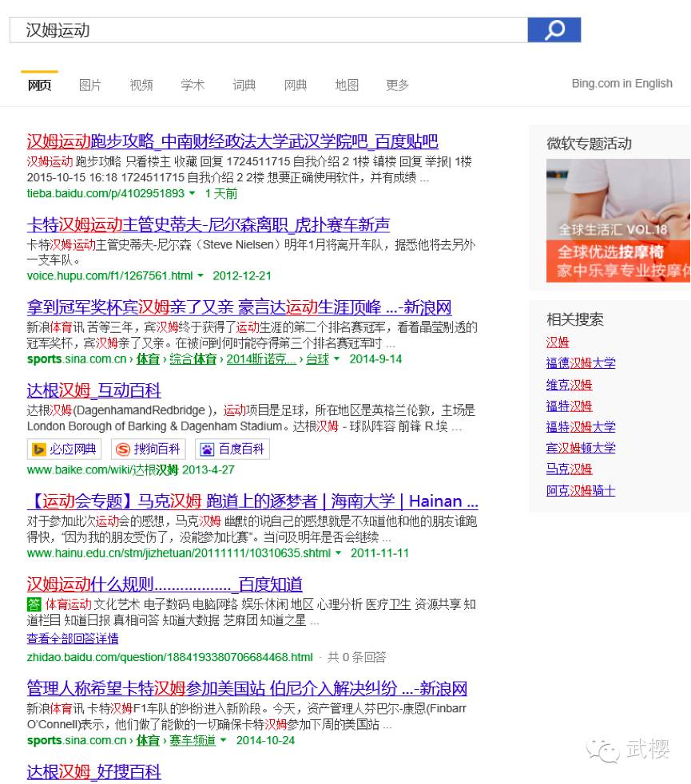The height and width of the screenshot is (784, 691).
Task: Click the magnifier search button
Action: click(554, 30)
